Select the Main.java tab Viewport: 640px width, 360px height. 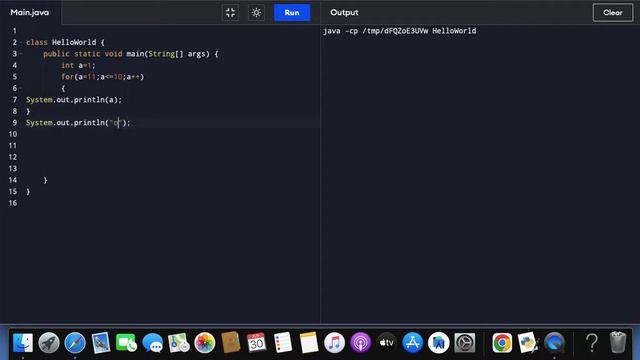pos(30,13)
